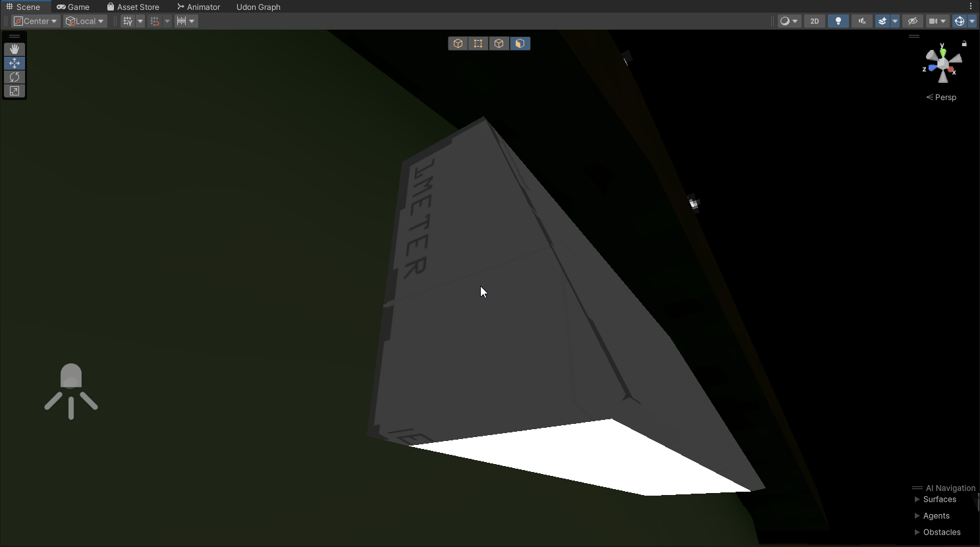Select the Scale tool

(14, 91)
